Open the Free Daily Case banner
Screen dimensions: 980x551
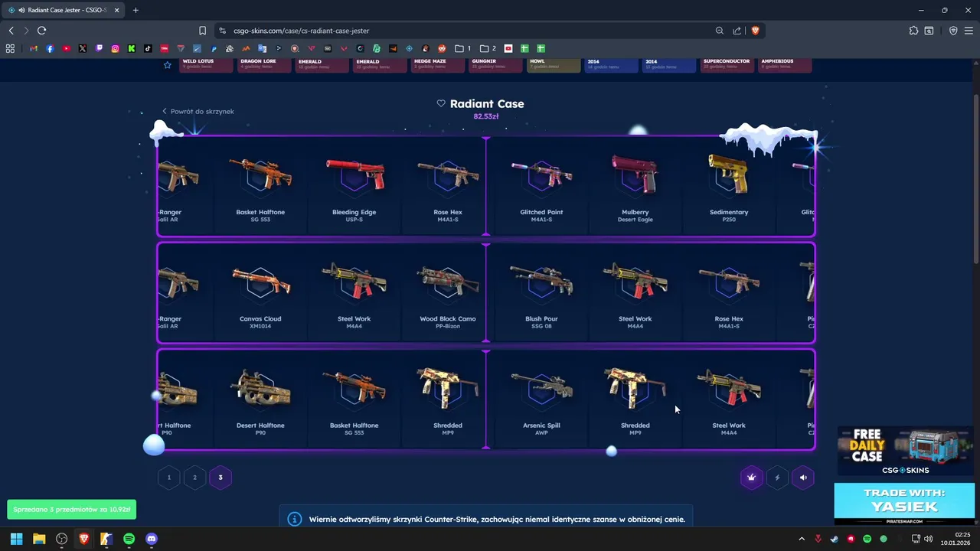(905, 452)
